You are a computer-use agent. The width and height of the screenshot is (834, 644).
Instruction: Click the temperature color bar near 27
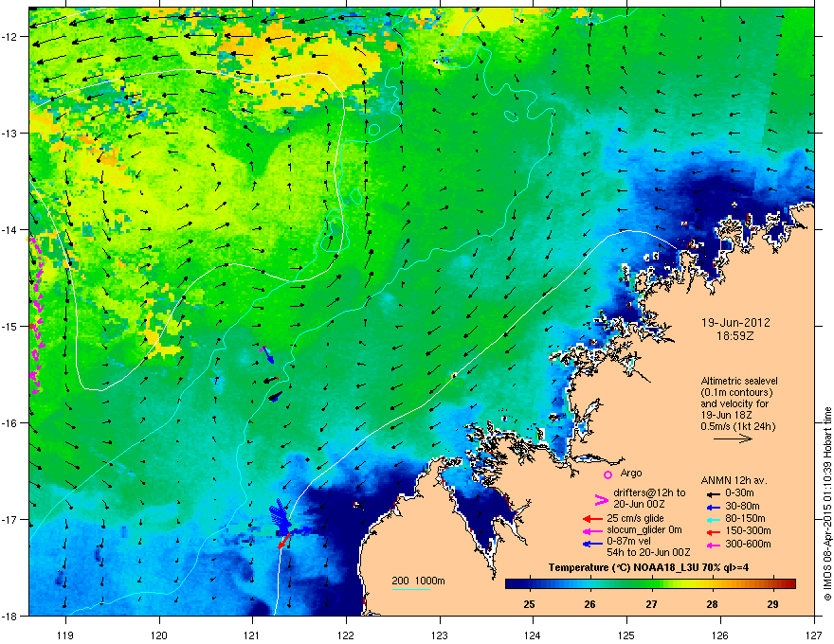tap(651, 584)
